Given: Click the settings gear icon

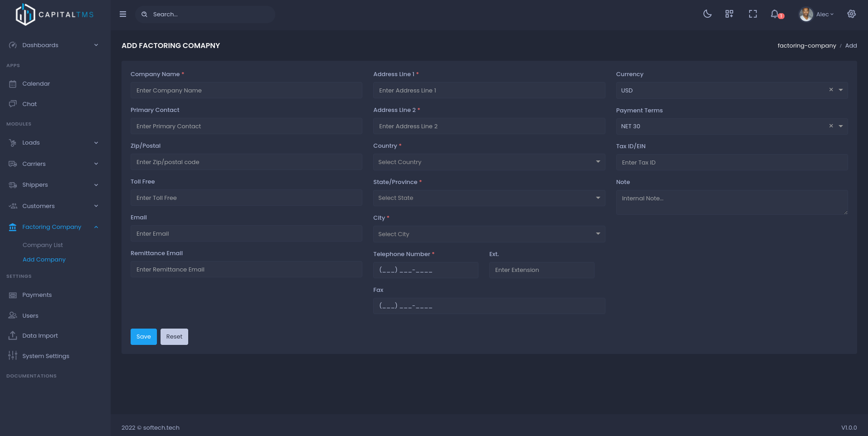Looking at the screenshot, I should 851,14.
